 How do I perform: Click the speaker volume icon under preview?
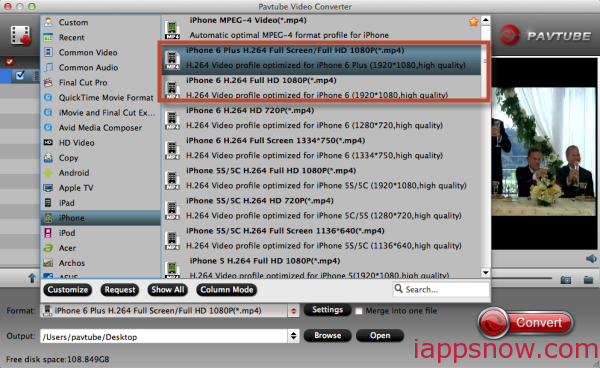(591, 259)
